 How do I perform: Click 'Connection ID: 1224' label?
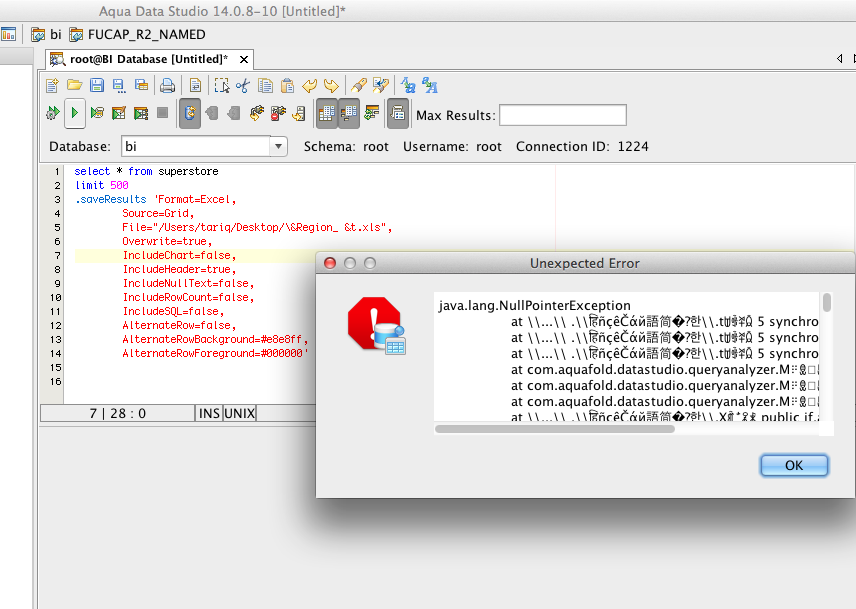coord(582,146)
